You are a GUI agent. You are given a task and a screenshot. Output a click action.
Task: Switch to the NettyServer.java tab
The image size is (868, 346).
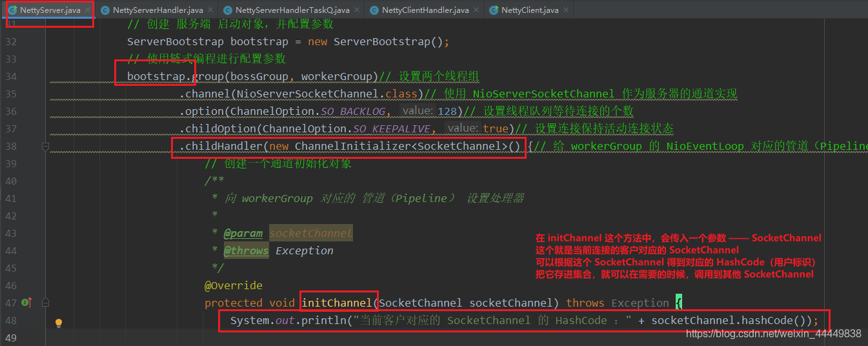pyautogui.click(x=50, y=10)
